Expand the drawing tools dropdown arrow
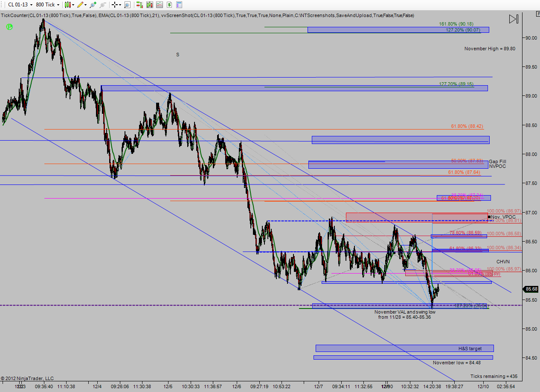Screen dimensions: 540x392 [x=86, y=5]
